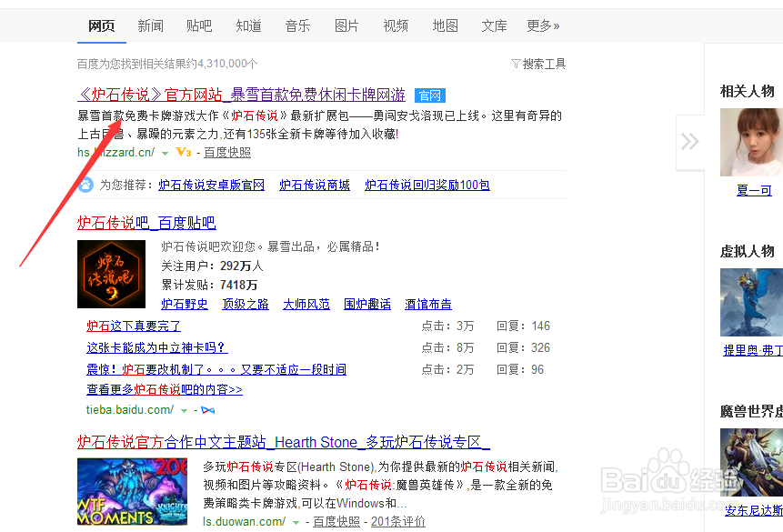Click the 安东尼达斯 character image
Viewport: 783px width, 532px height.
[751, 462]
